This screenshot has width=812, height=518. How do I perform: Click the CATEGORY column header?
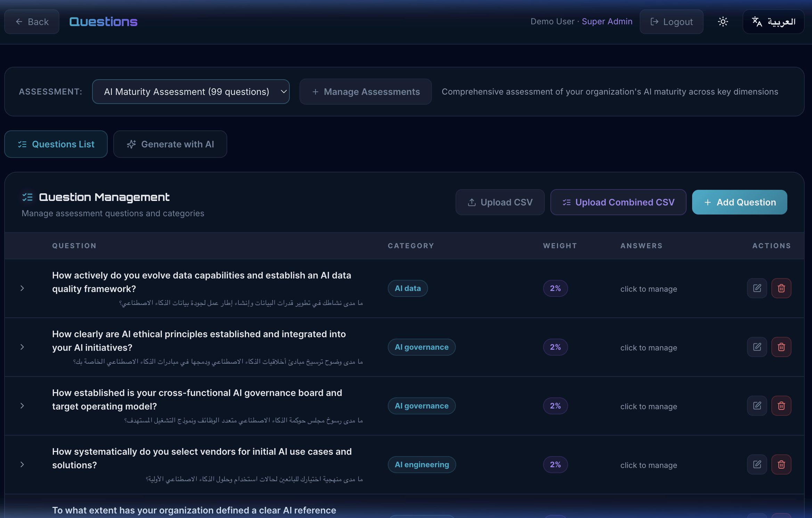pyautogui.click(x=411, y=246)
